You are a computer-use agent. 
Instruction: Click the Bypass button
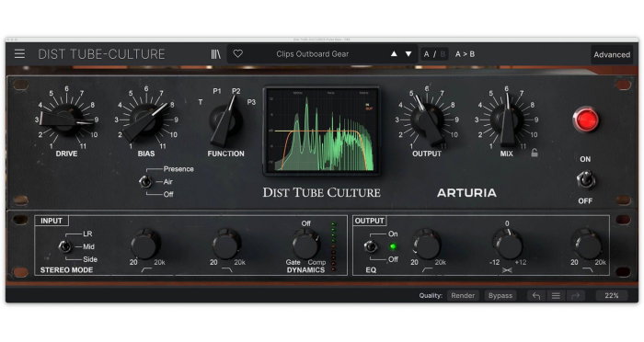(500, 296)
